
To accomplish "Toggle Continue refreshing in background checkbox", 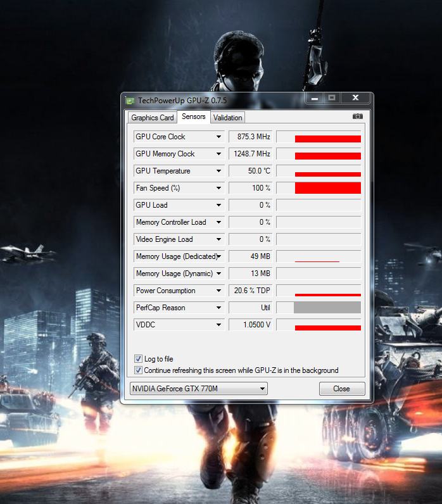I will point(138,370).
